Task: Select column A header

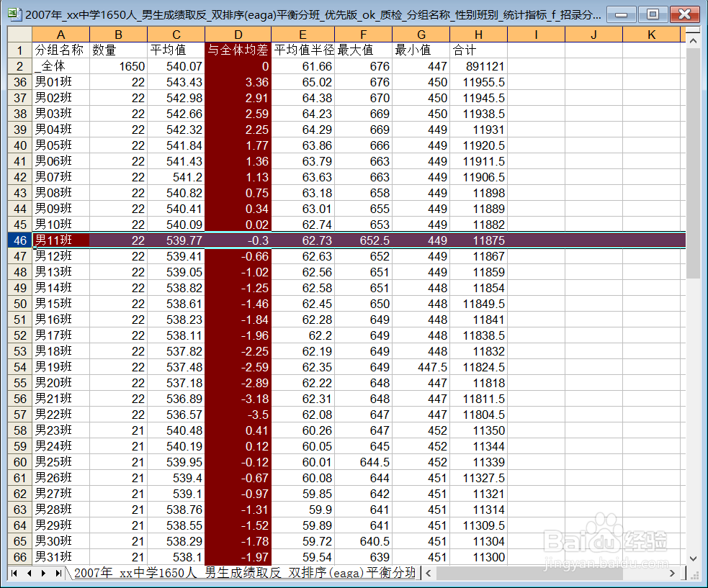Action: point(61,35)
